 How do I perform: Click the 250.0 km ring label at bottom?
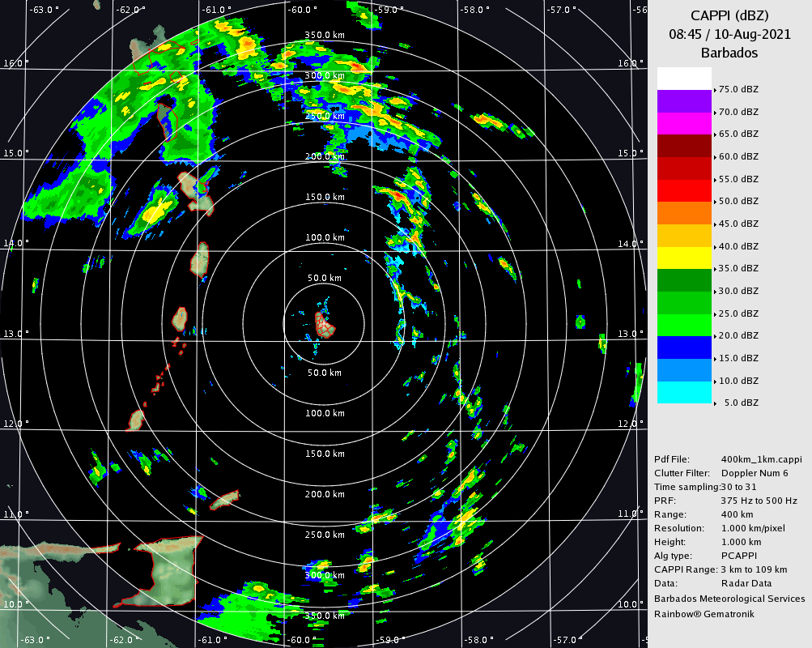325,535
